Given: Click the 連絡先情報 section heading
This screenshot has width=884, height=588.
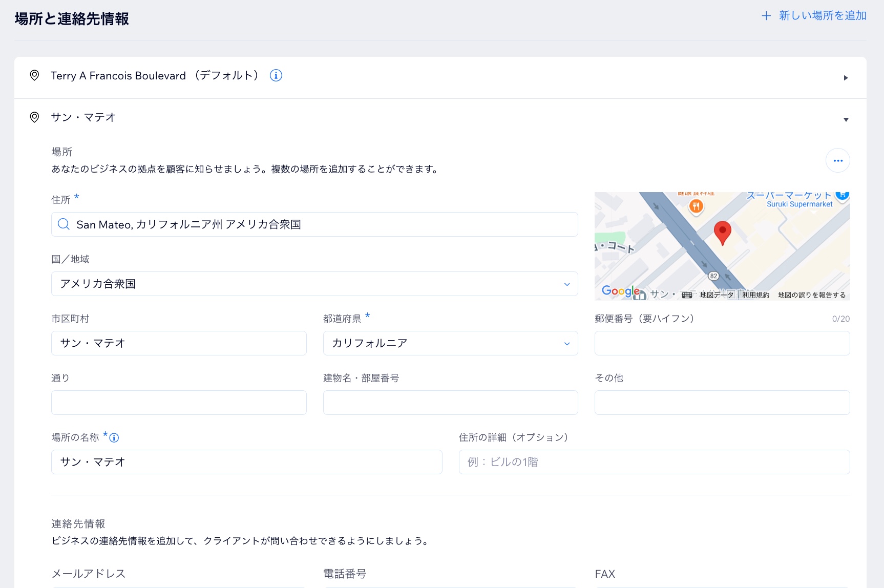Looking at the screenshot, I should 78,523.
